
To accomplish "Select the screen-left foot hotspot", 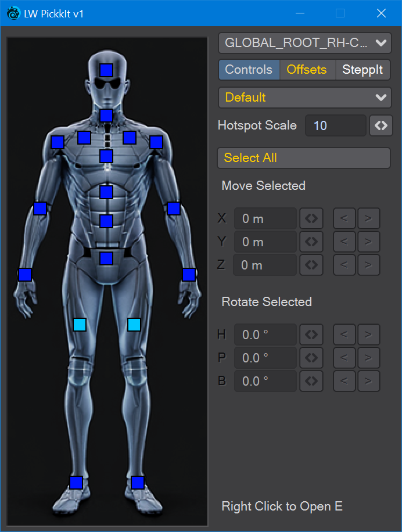I will point(76,483).
